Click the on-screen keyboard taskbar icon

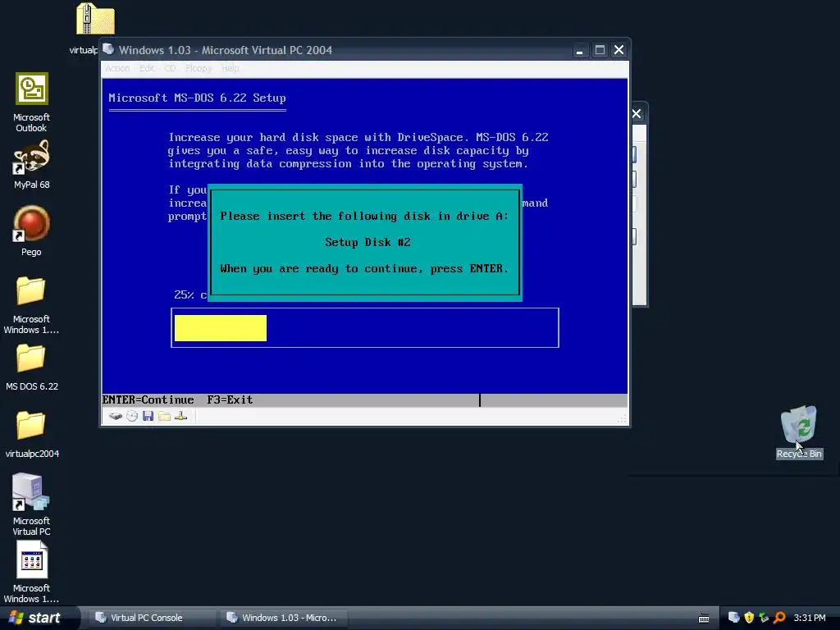pos(704,619)
